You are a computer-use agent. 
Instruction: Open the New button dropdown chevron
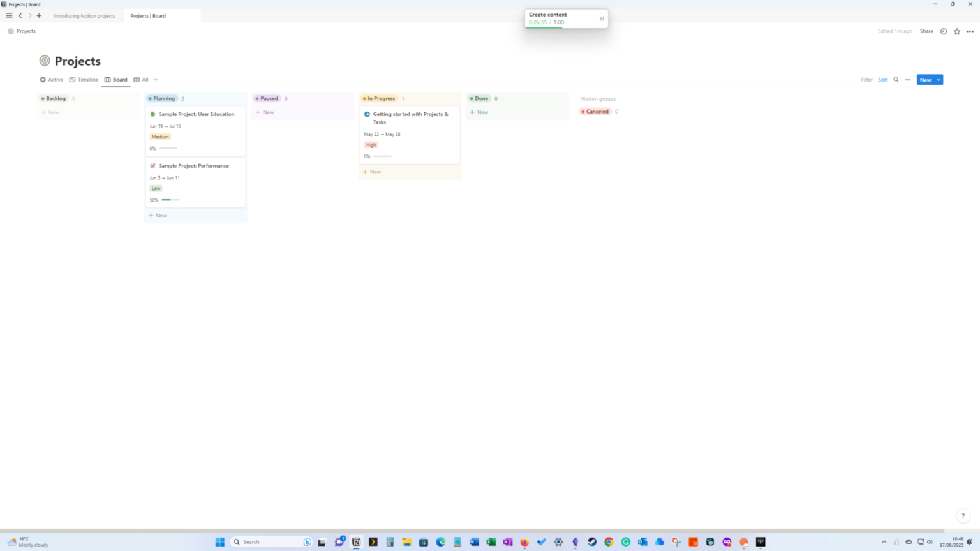point(938,80)
